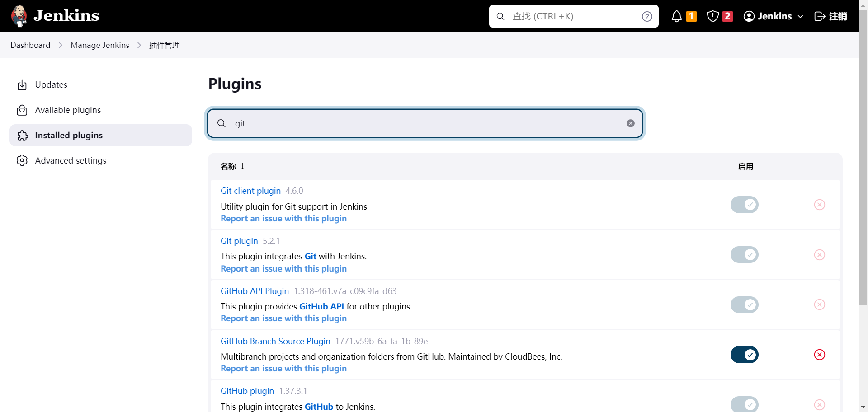The height and width of the screenshot is (412, 868).
Task: Open the Updates section
Action: 101,85
